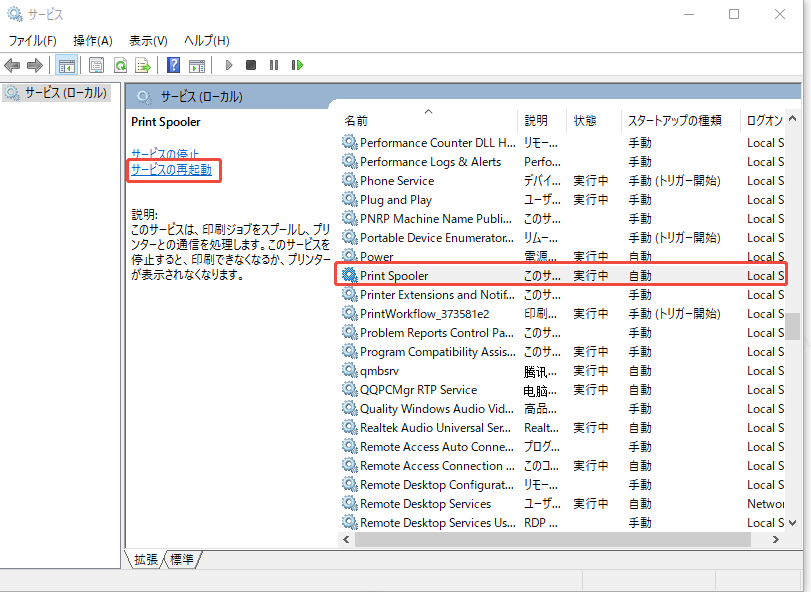The image size is (811, 592).
Task: Select the qmbsrv gear icon
Action: [350, 371]
